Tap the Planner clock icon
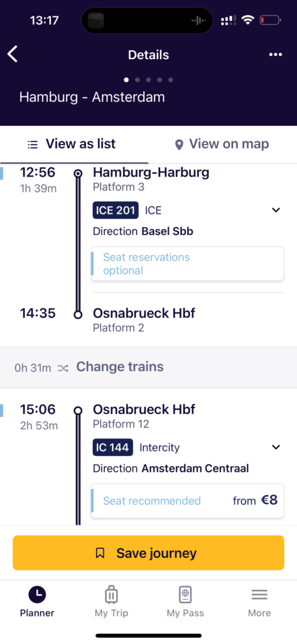 click(x=37, y=594)
